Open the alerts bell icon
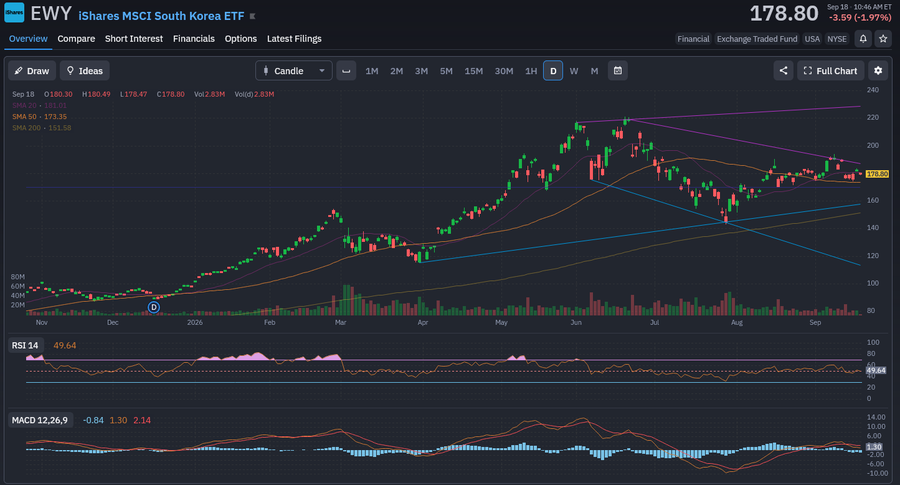This screenshot has width=900, height=485. tap(863, 38)
